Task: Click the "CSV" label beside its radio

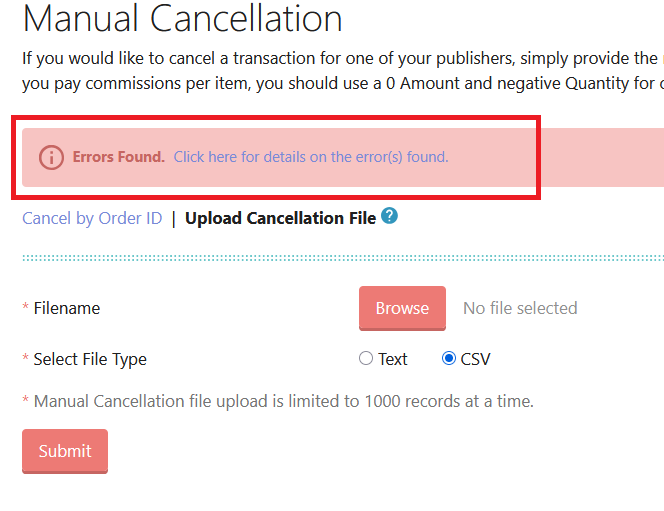Action: pyautogui.click(x=476, y=359)
